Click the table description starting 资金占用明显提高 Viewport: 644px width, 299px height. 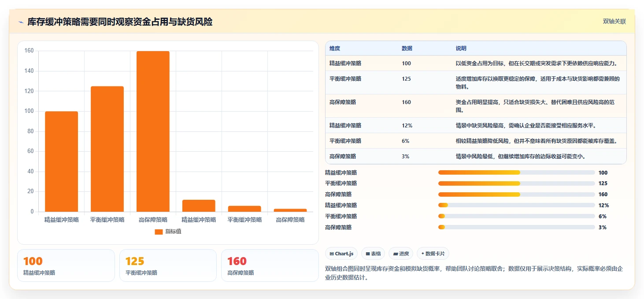535,106
